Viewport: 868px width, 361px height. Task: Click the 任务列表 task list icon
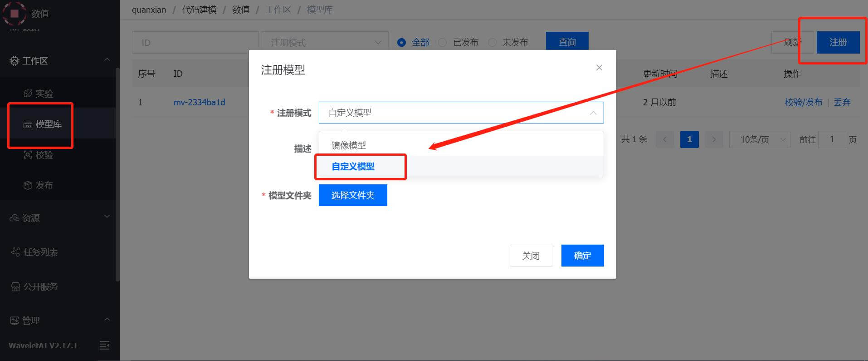(15, 252)
